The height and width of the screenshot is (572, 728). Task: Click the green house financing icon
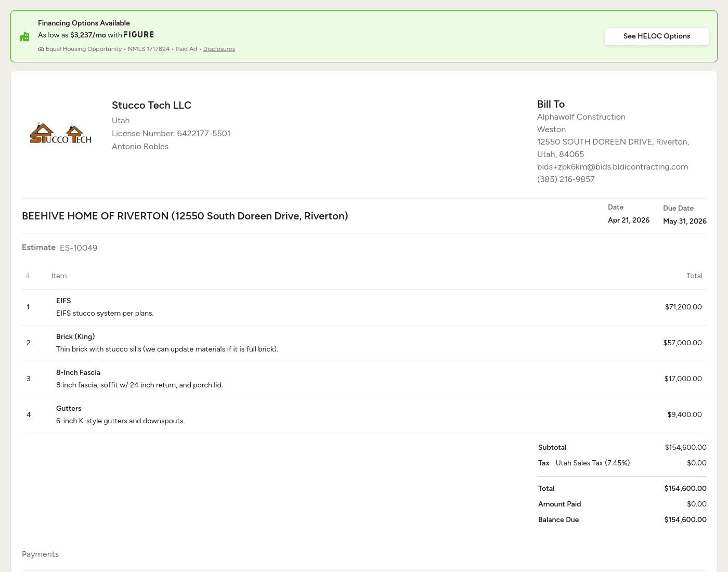(x=24, y=36)
